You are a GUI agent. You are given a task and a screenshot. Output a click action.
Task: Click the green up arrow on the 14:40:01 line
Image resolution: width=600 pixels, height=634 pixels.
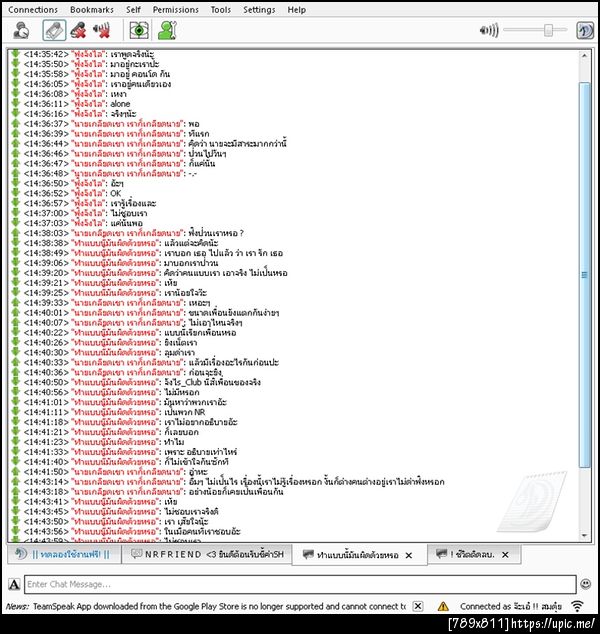click(x=15, y=313)
